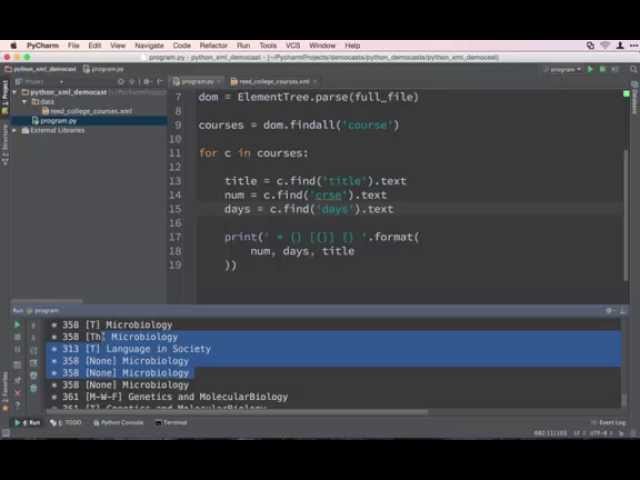
Task: Open the search everywhere magnifier icon
Action: point(633,69)
